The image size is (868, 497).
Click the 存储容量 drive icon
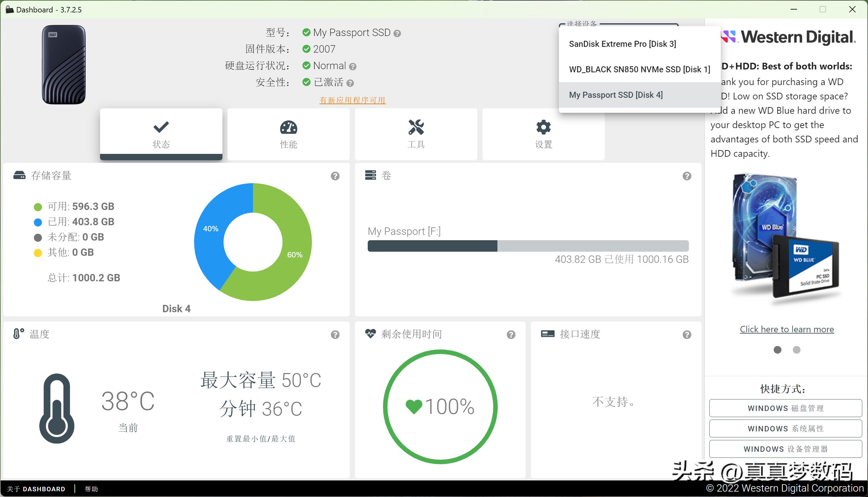coord(19,175)
